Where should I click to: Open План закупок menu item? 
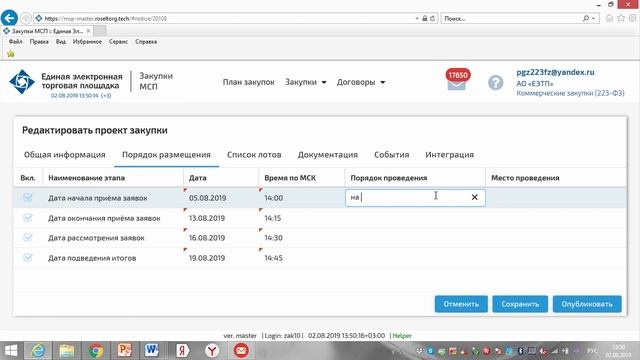point(249,82)
